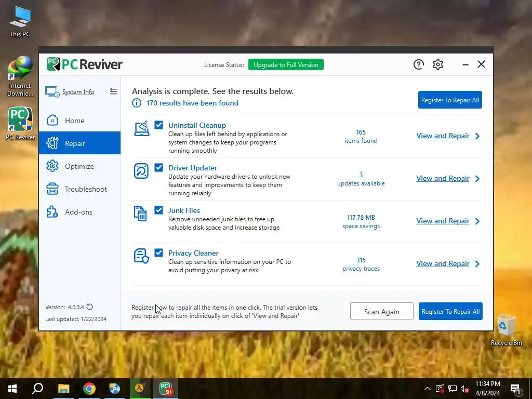532x399 pixels.
Task: Click top Register To Repair All button
Action: point(450,100)
